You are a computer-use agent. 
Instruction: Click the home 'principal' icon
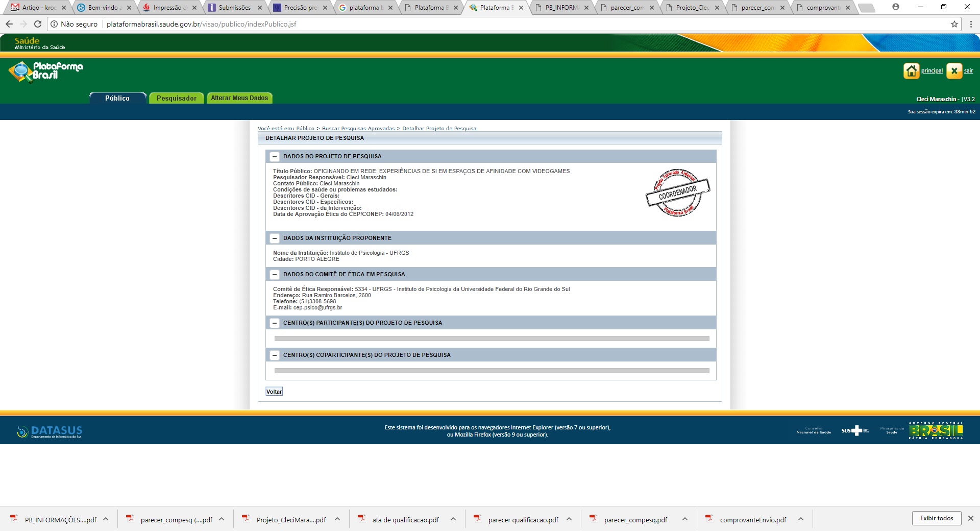pyautogui.click(x=911, y=71)
